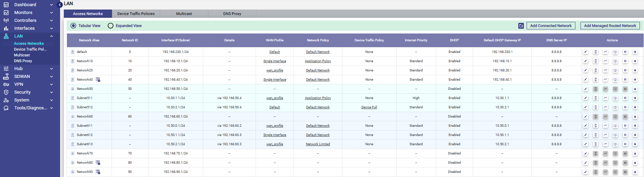The width and height of the screenshot is (644, 177).
Task: Click the lock badge icon beside Network40
Action: (x=98, y=80)
